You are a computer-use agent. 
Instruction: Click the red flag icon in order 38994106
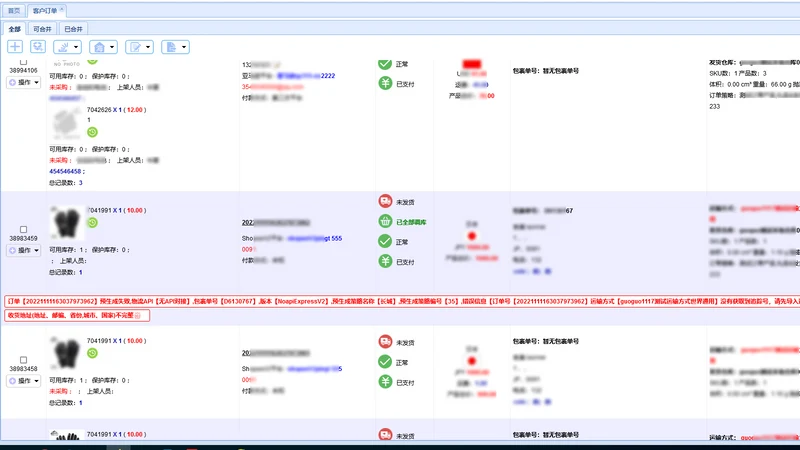[471, 64]
